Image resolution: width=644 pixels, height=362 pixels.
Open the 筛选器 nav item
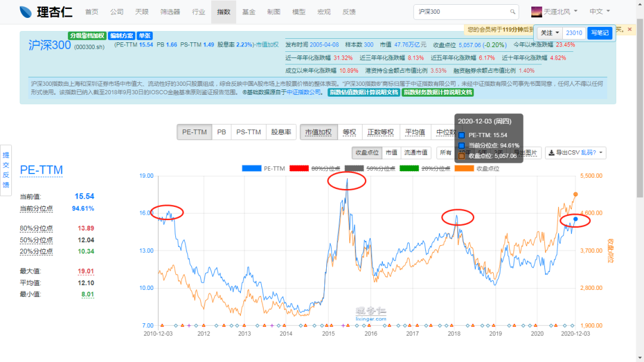pos(170,12)
